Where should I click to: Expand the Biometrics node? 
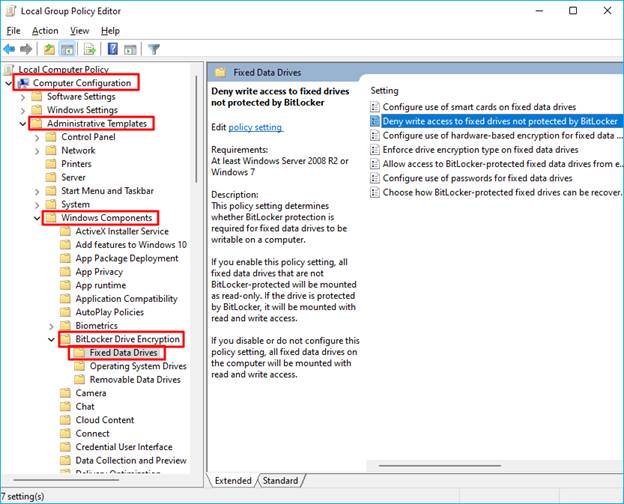tap(51, 326)
